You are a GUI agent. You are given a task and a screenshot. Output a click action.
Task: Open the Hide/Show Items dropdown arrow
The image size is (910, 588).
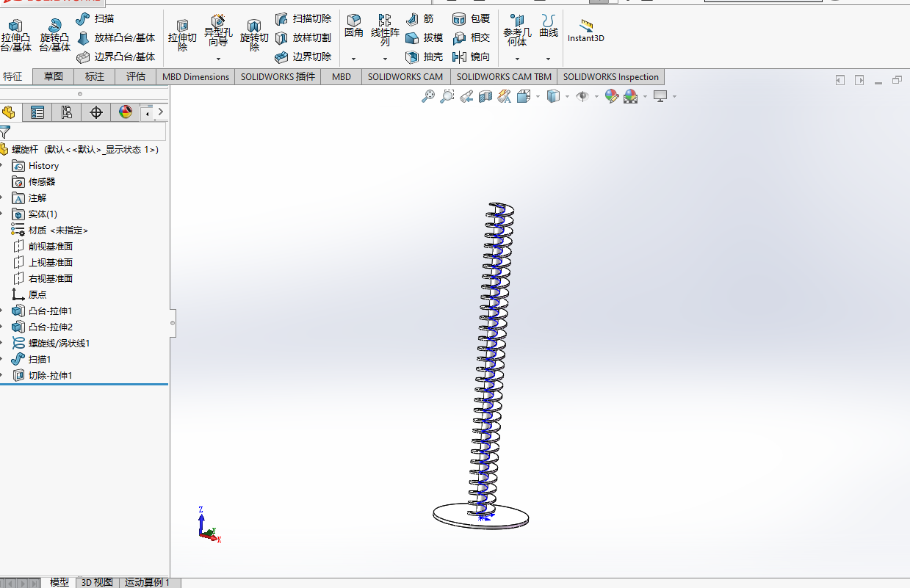point(596,96)
